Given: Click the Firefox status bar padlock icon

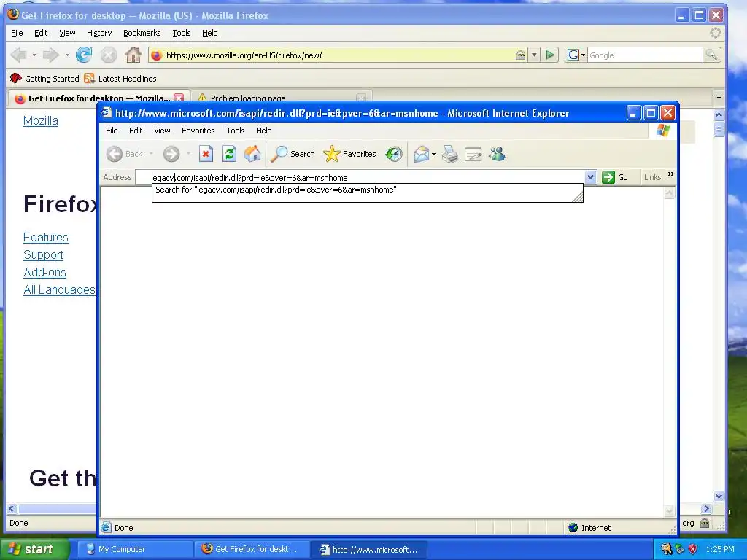Looking at the screenshot, I should coord(705,523).
